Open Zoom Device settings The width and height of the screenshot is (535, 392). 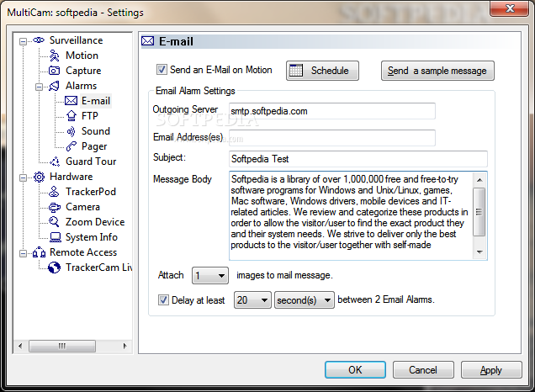coord(95,222)
